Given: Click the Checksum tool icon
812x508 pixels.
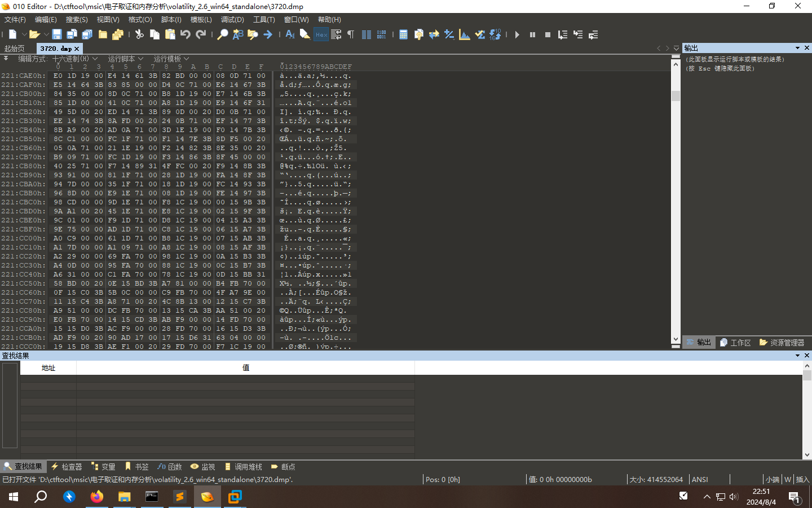Looking at the screenshot, I should (479, 34).
